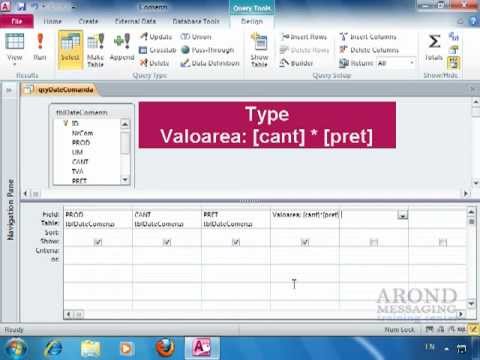Select CANT field in table list
The height and width of the screenshot is (360, 480).
coord(80,162)
